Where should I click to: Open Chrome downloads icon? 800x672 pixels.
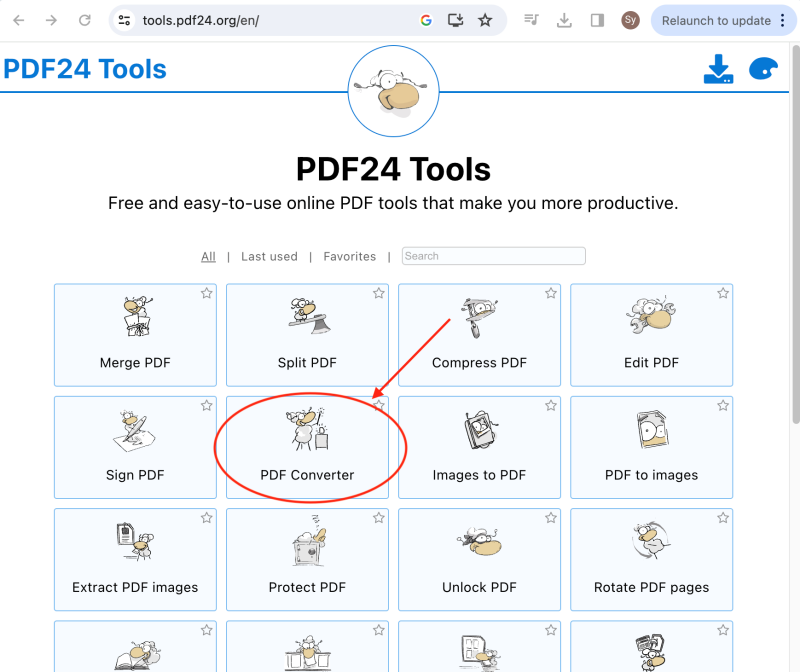tap(564, 20)
